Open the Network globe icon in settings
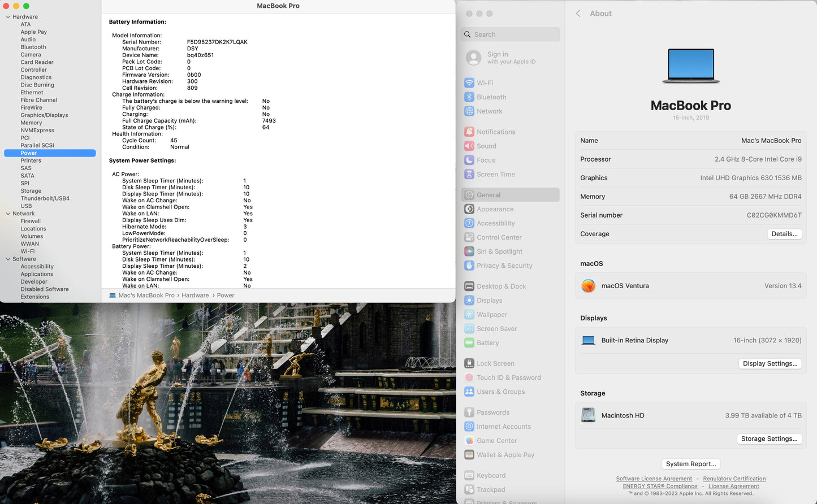 coord(469,111)
